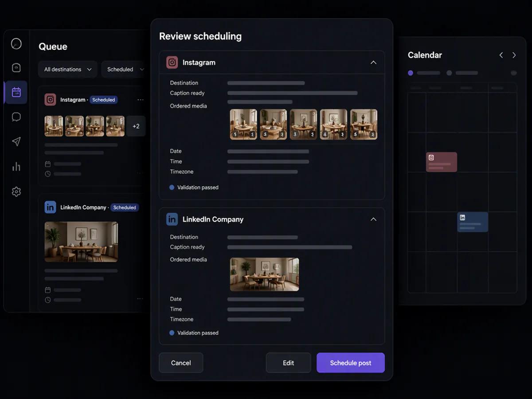Open the inbox icon in the sidebar
This screenshot has width=532, height=399.
pos(16,68)
